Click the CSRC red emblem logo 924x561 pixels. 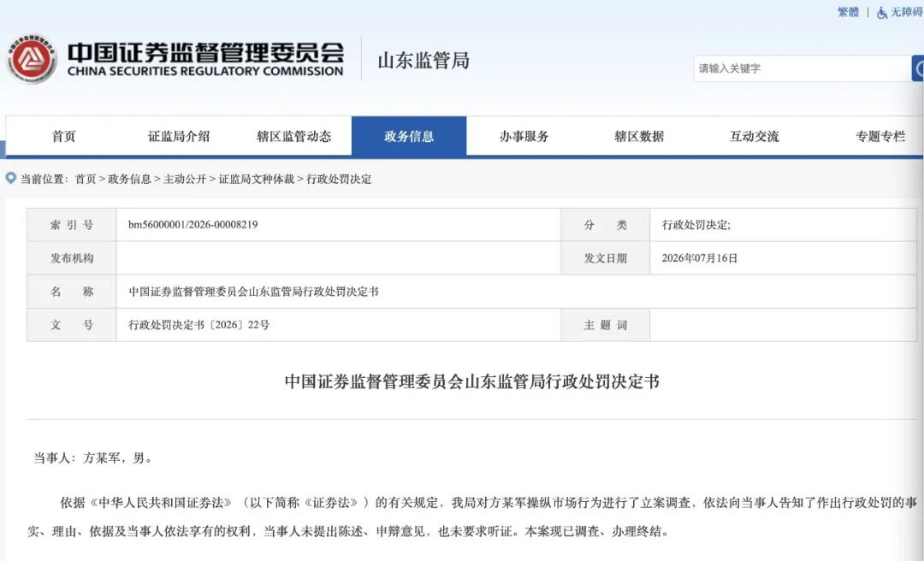[x=32, y=58]
